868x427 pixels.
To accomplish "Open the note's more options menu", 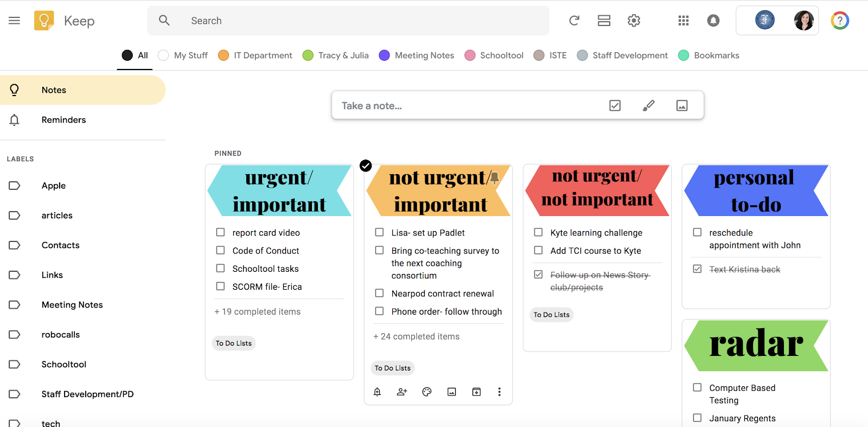I will click(500, 392).
